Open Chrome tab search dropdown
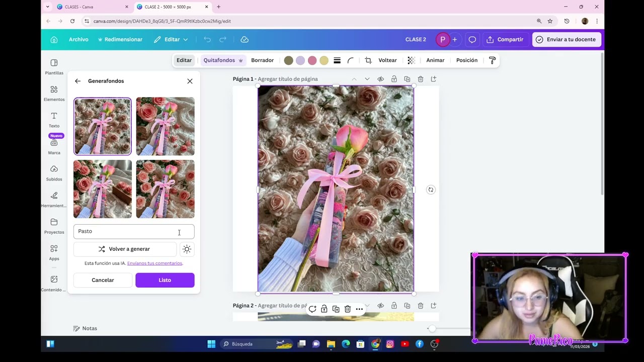Screen dimensions: 644x362 [48, 7]
